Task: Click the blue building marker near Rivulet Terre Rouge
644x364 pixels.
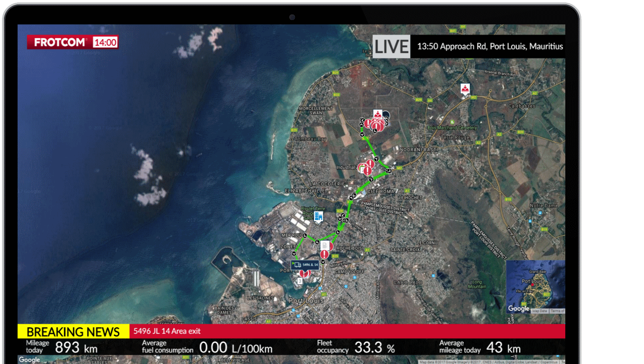Action: 318,217
